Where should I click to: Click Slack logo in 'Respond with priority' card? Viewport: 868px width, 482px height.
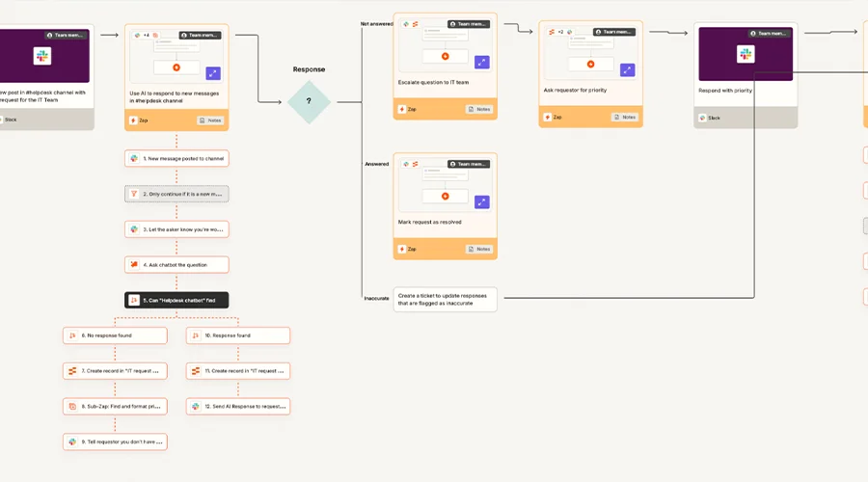(x=745, y=55)
